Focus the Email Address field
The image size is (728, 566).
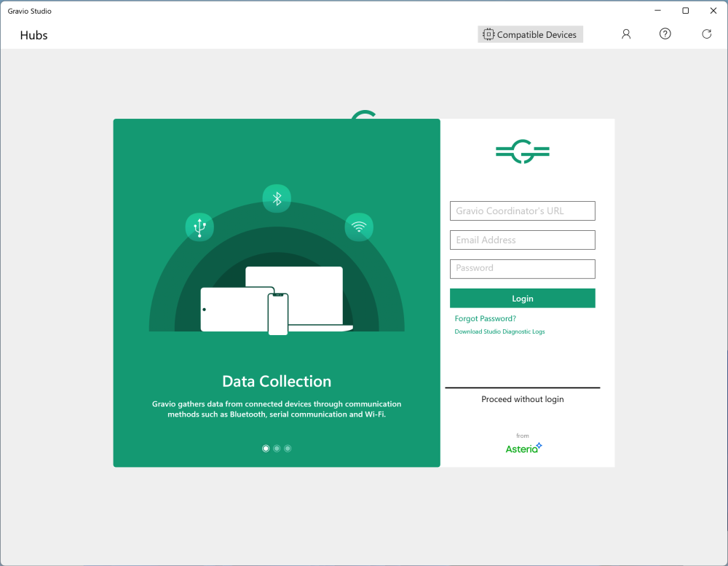[x=522, y=240]
